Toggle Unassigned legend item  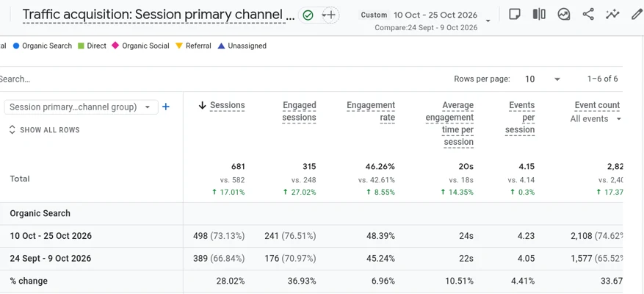(242, 46)
